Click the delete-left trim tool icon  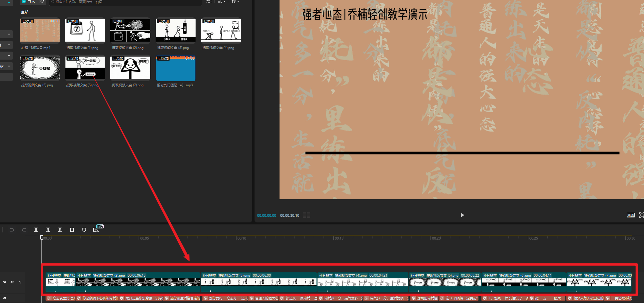48,230
